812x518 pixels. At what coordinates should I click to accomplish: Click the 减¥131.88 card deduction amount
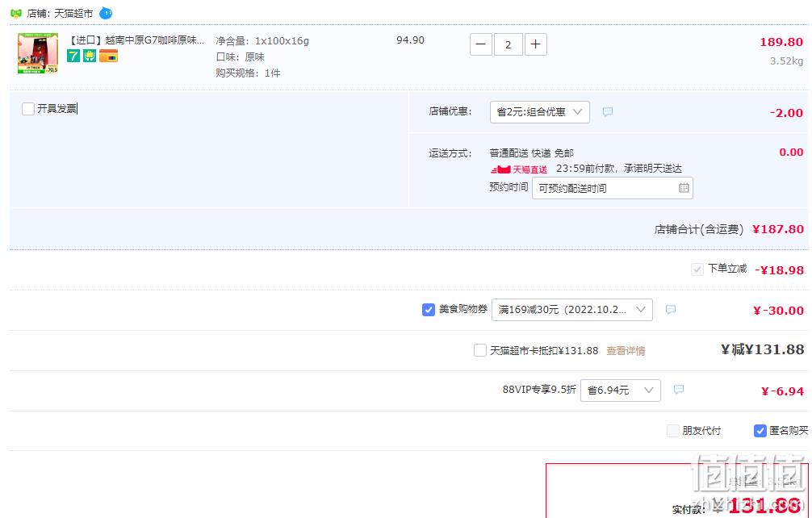[x=762, y=350]
